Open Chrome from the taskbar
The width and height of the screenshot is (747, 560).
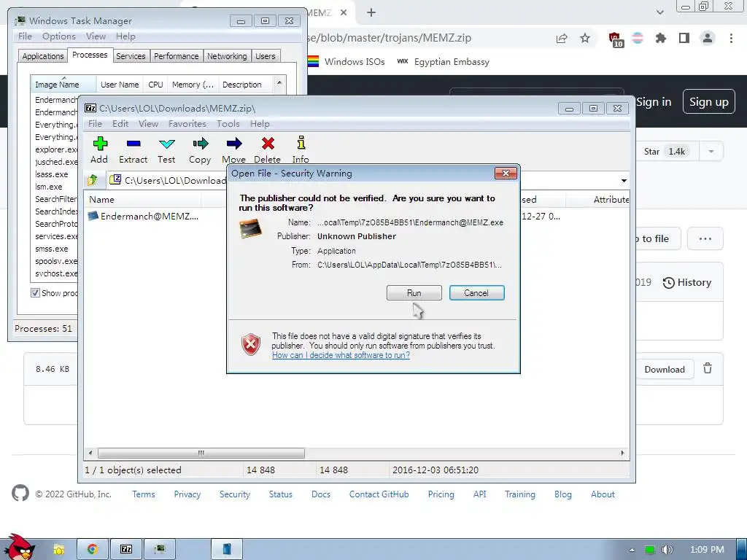(x=92, y=550)
